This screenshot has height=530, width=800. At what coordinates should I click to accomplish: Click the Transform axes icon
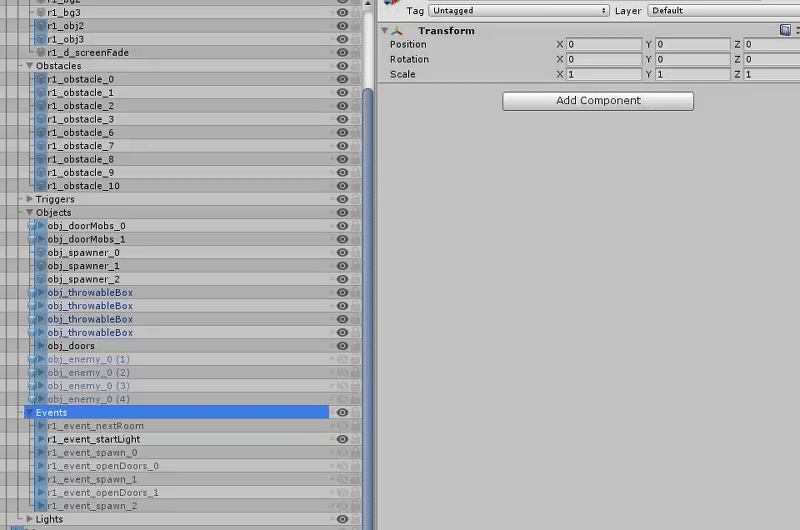397,31
